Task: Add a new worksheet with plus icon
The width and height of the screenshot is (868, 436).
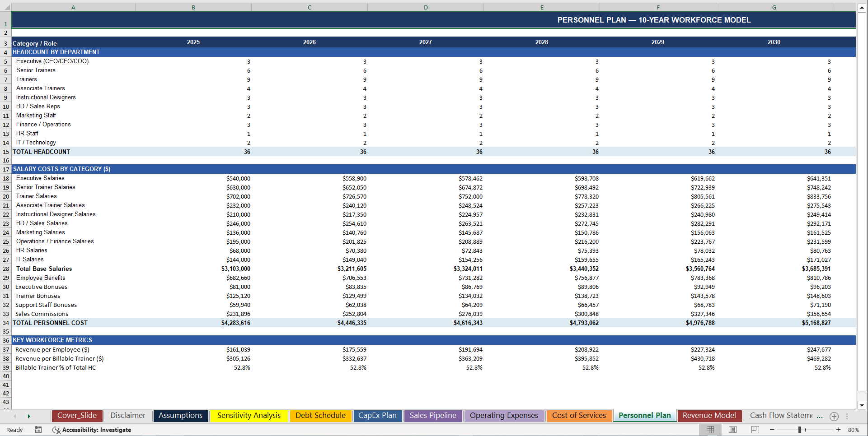Action: click(834, 416)
